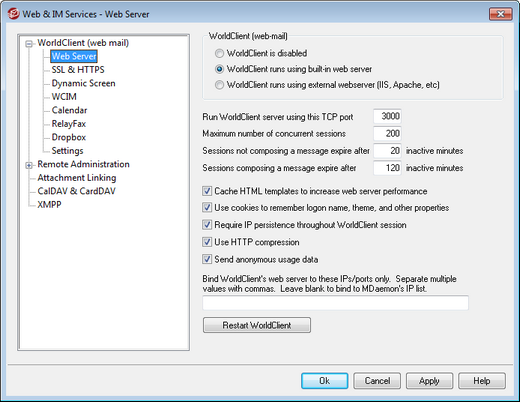Select the XMPP tree item
The image size is (520, 402).
click(x=49, y=204)
